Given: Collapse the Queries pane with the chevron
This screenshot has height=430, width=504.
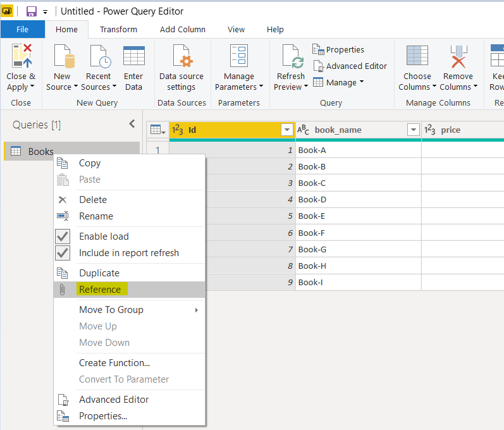Looking at the screenshot, I should tap(132, 124).
